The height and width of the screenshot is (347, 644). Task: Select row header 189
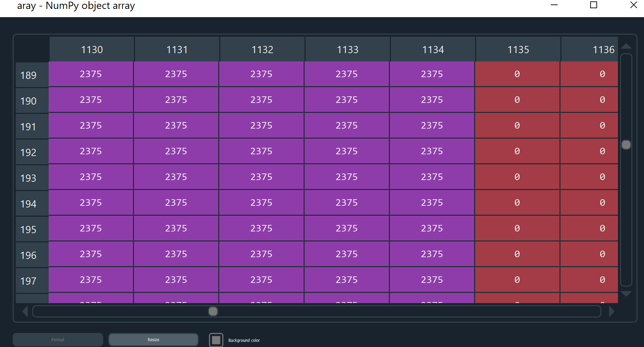32,75
